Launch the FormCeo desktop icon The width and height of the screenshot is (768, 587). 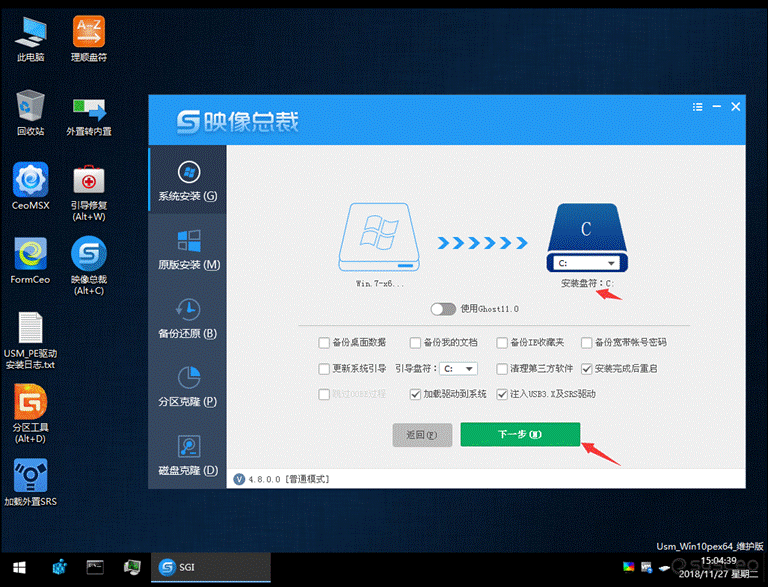coord(30,261)
